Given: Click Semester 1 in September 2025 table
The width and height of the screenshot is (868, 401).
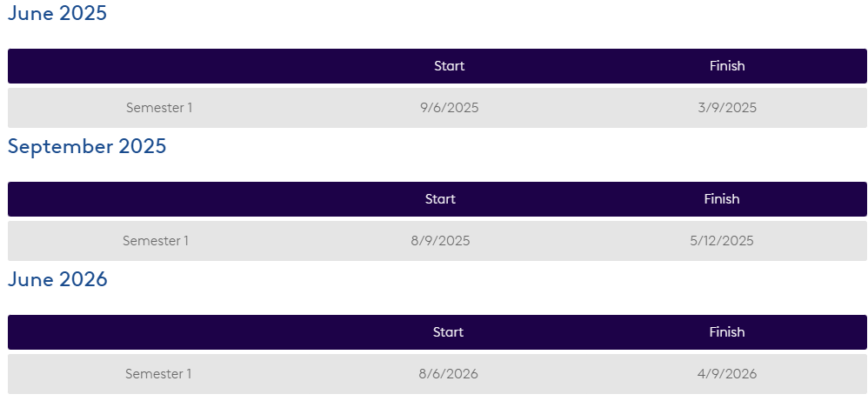Looking at the screenshot, I should point(156,241).
